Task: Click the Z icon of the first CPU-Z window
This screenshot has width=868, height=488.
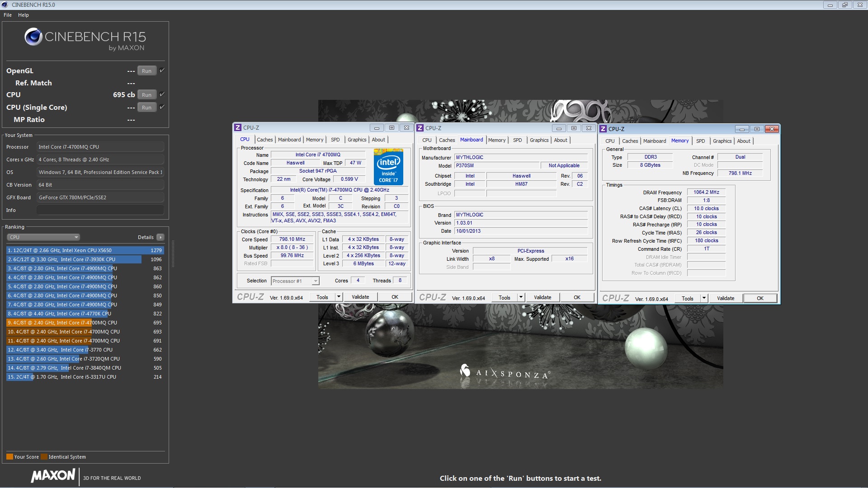Action: [x=238, y=128]
